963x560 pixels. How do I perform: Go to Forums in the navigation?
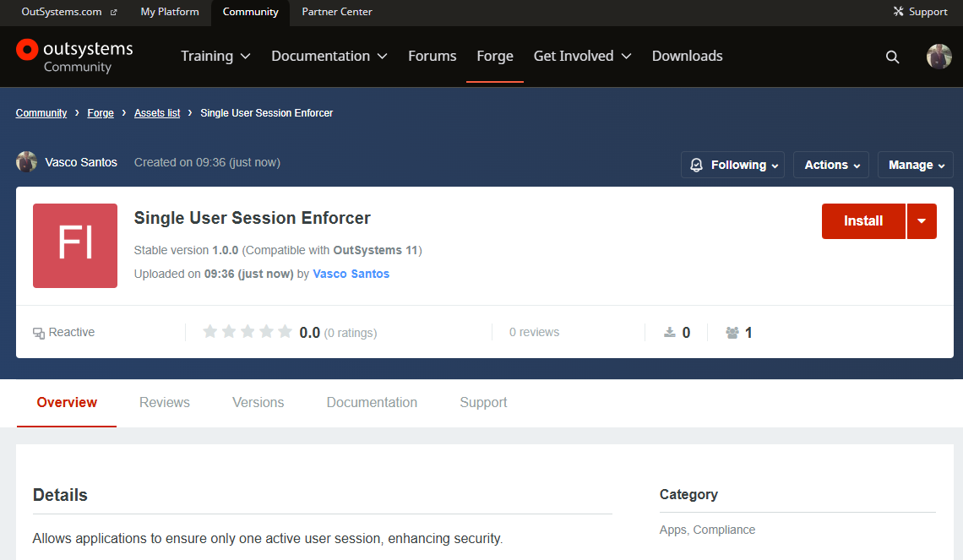click(x=433, y=57)
